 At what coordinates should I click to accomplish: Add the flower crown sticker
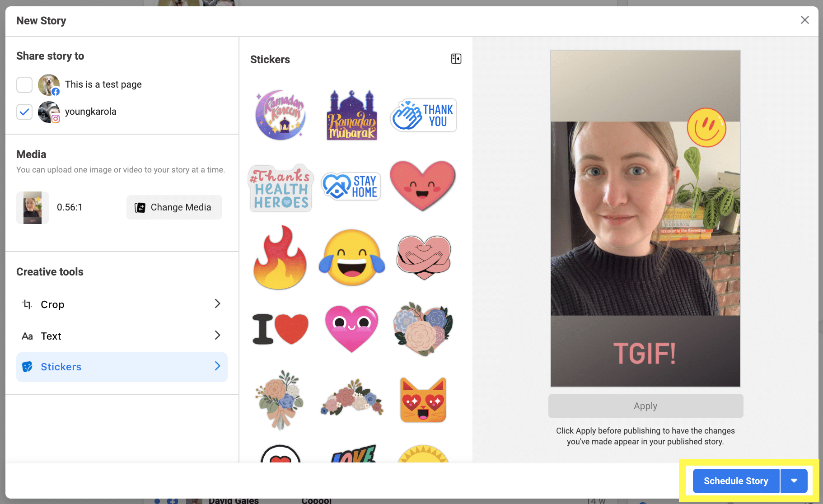(x=352, y=397)
